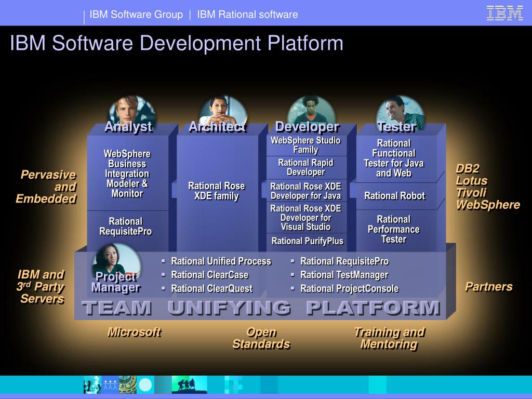Click the "IBM and 3rd Party Servers" label
Image resolution: width=532 pixels, height=399 pixels.
tap(41, 287)
